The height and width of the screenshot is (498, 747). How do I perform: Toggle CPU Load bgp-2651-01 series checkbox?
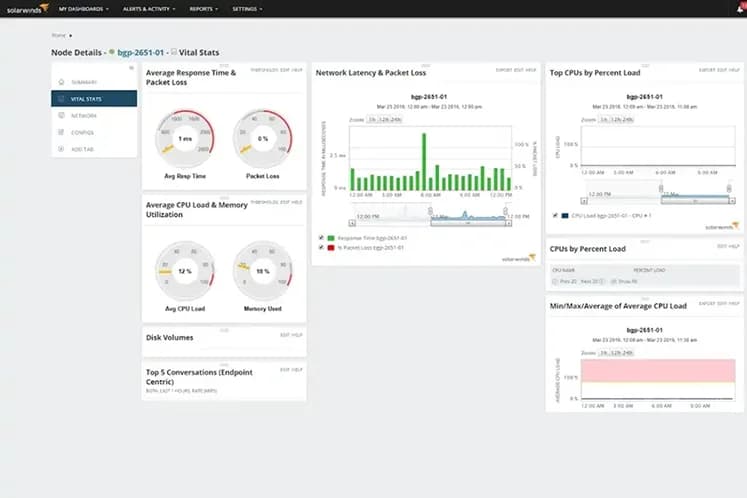tap(555, 215)
